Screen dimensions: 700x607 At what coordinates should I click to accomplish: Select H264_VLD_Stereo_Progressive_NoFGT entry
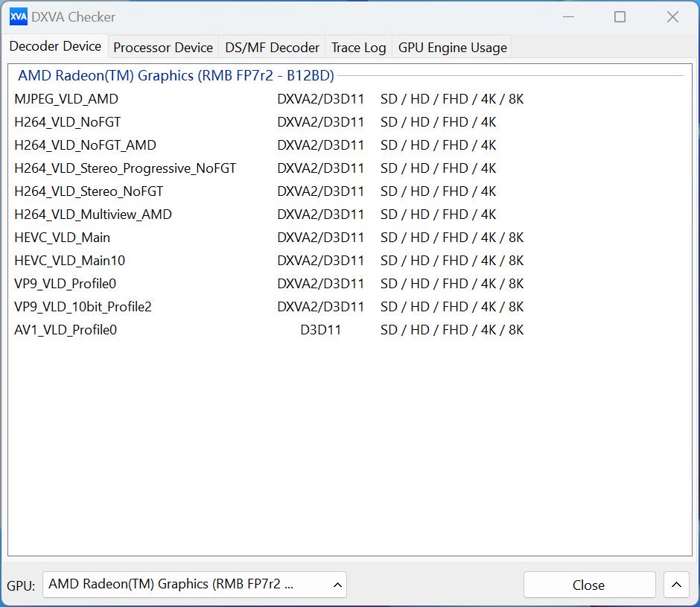click(x=125, y=168)
